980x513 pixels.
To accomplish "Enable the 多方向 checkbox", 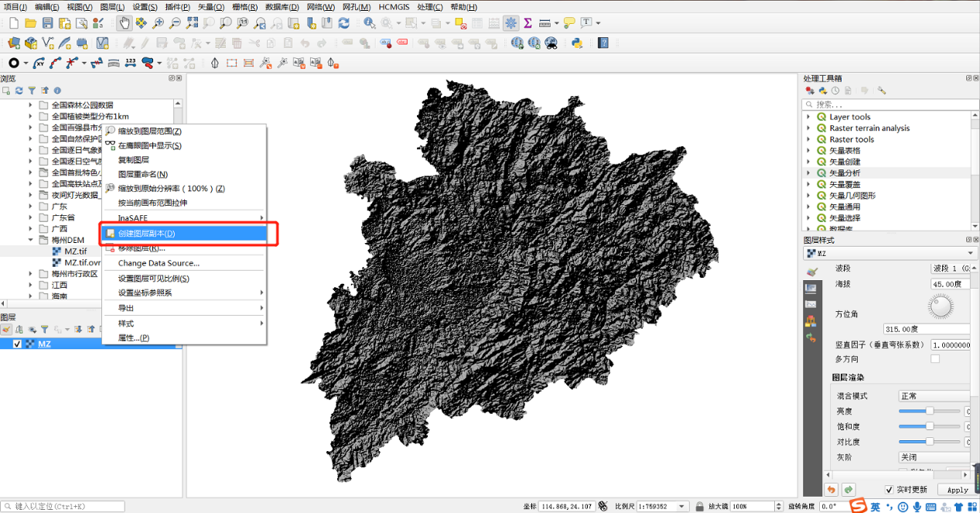I will click(x=935, y=359).
